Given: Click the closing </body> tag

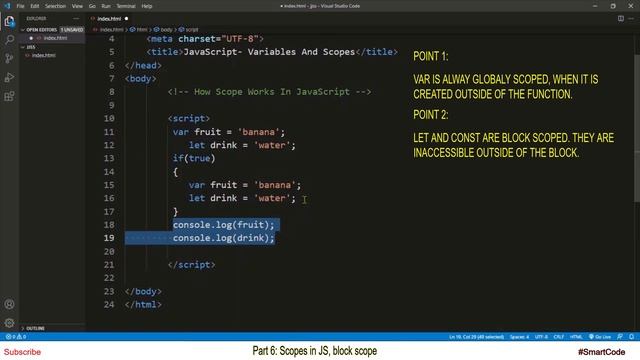Looking at the screenshot, I should coord(143,291).
